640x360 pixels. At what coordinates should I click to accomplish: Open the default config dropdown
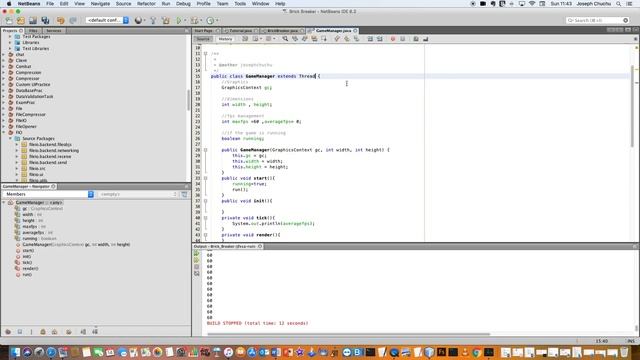tap(107, 20)
